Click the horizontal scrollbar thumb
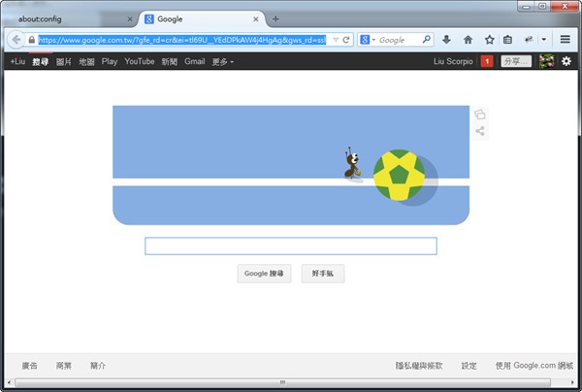The height and width of the screenshot is (392, 582). pyautogui.click(x=282, y=382)
